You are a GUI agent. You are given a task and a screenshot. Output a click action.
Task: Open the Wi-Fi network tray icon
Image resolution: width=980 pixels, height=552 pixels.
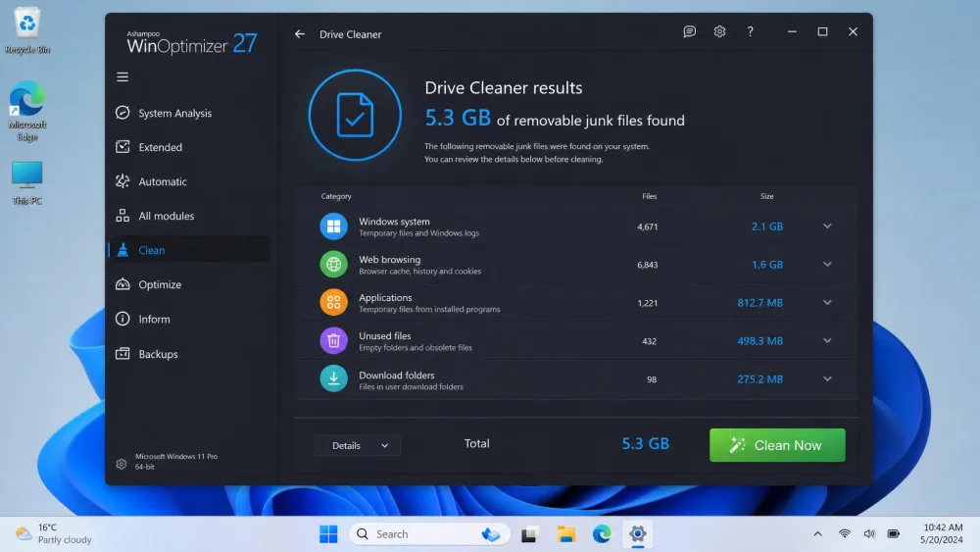(x=845, y=534)
